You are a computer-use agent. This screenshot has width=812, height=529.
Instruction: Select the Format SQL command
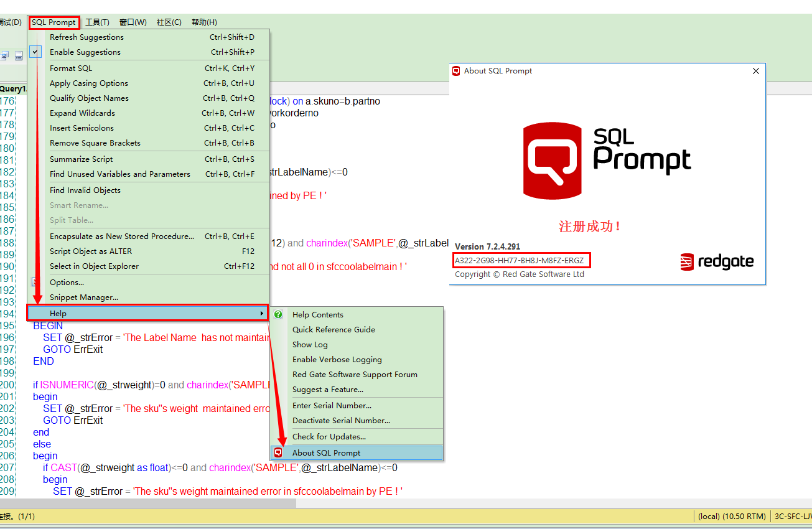[x=72, y=68]
